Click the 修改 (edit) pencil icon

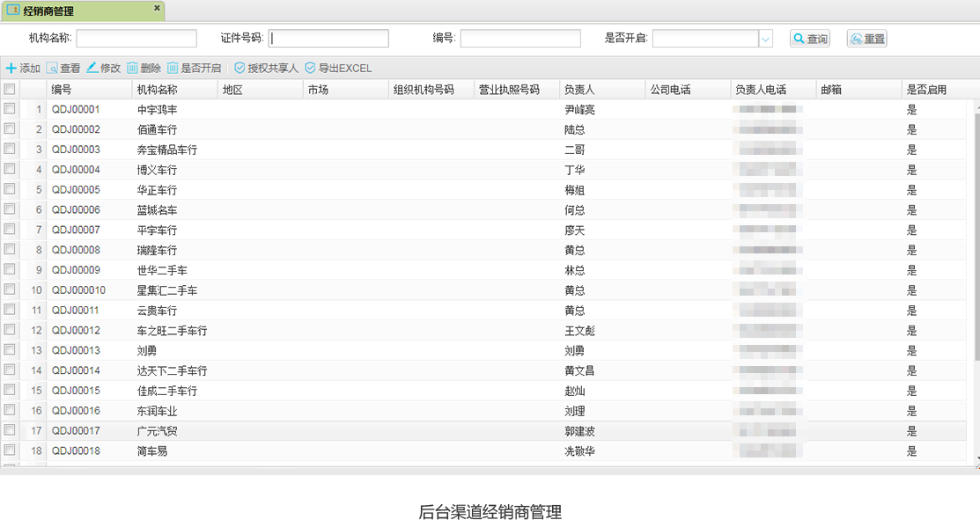(x=92, y=68)
